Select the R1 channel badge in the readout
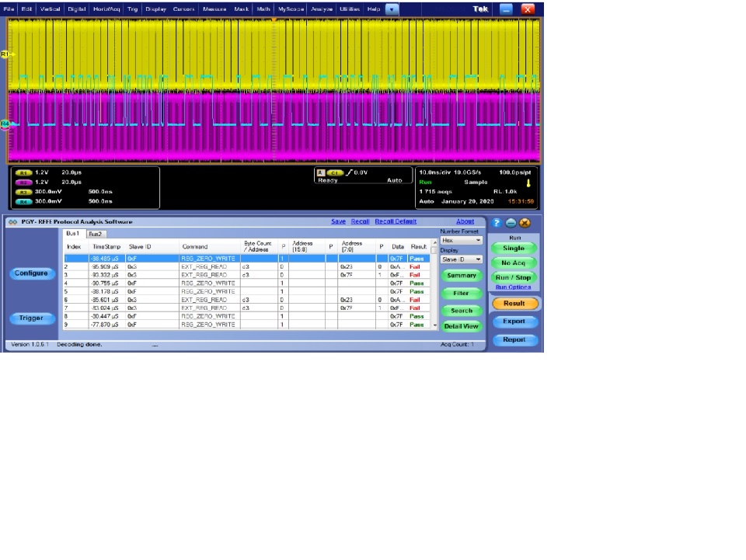Image resolution: width=746 pixels, height=560 pixels. pos(23,172)
